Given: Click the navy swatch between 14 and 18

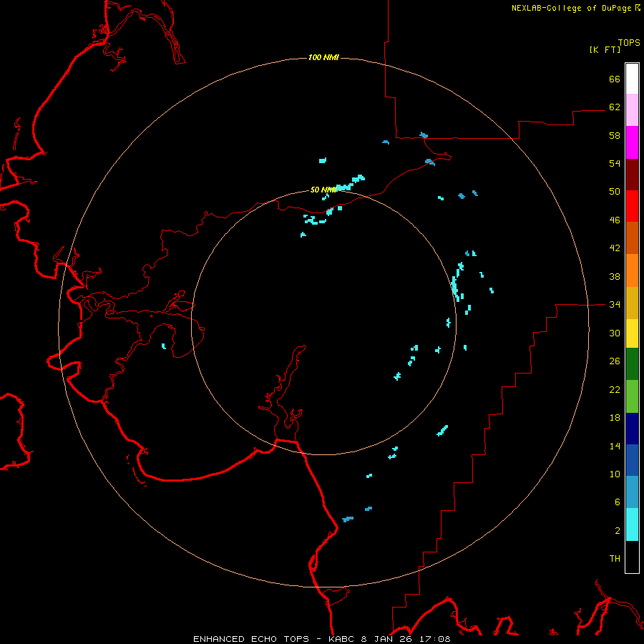Looking at the screenshot, I should click(632, 429).
